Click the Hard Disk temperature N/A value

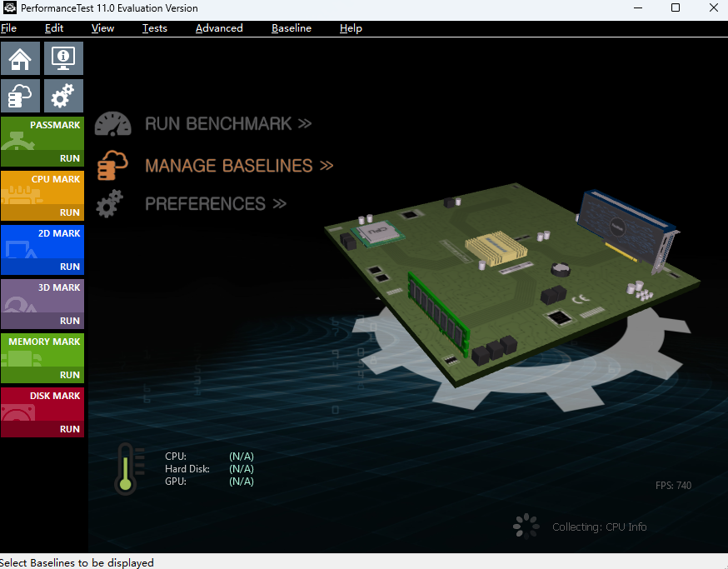coord(242,469)
